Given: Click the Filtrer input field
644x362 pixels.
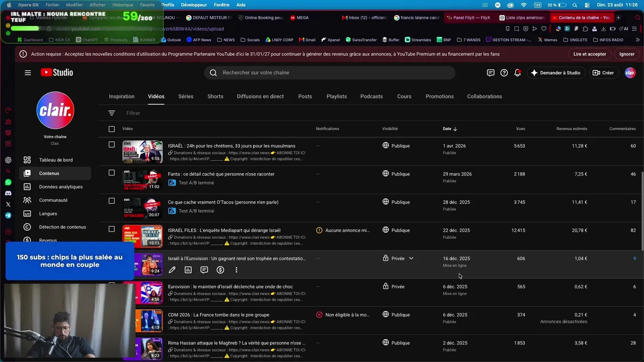Looking at the screenshot, I should point(133,113).
